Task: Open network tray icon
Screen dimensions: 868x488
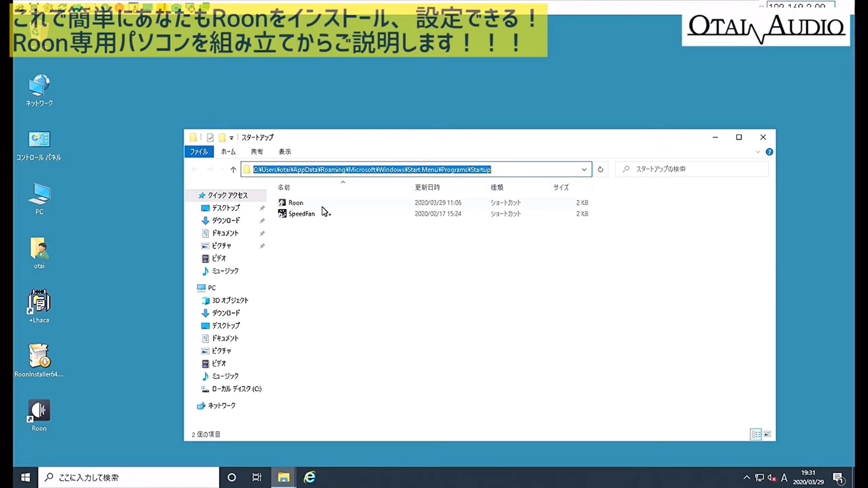Action: [x=759, y=478]
